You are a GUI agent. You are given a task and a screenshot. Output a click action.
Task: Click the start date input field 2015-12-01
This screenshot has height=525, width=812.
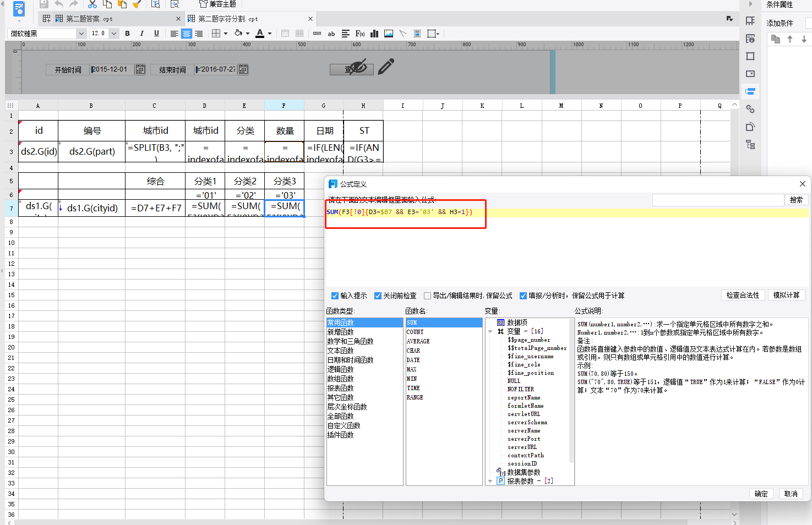(x=112, y=69)
